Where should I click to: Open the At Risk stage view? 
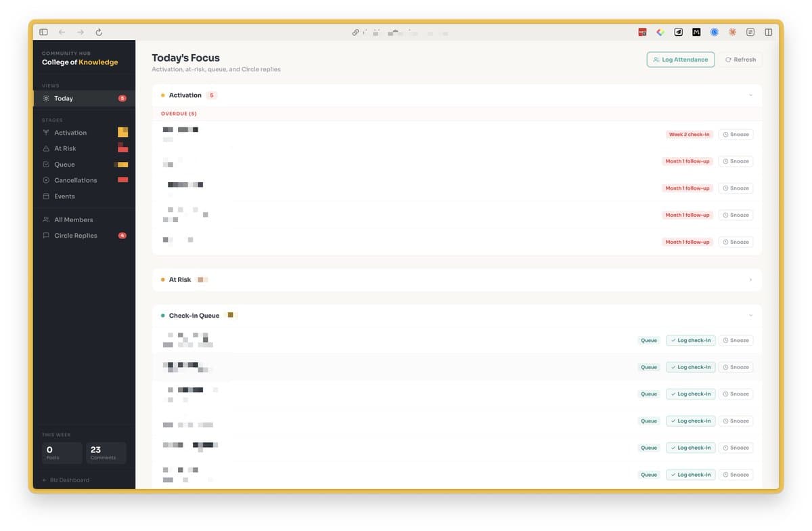tap(66, 148)
